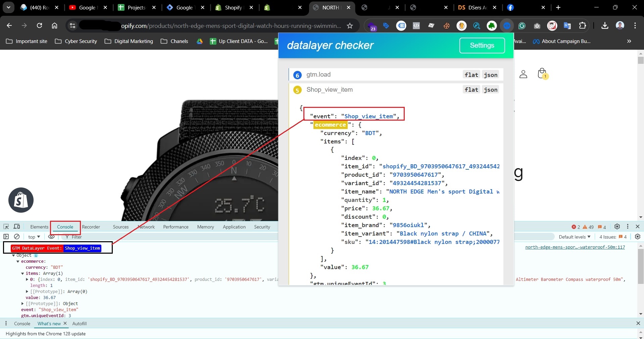This screenshot has width=644, height=339.
Task: Open the Chrome downloads icon
Action: pos(605,26)
